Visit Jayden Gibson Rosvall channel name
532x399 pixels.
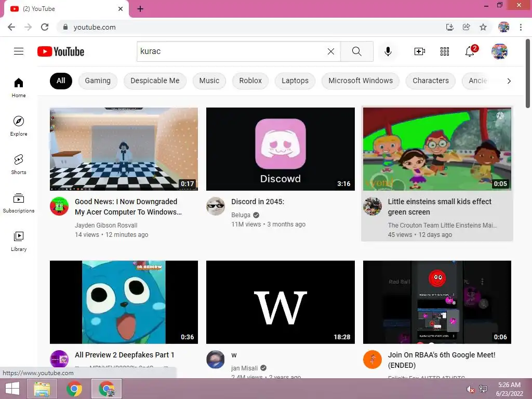[x=106, y=225]
